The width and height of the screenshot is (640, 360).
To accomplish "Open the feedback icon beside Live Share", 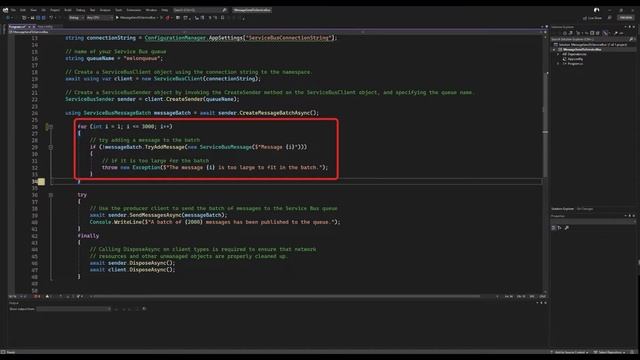I will (610, 18).
